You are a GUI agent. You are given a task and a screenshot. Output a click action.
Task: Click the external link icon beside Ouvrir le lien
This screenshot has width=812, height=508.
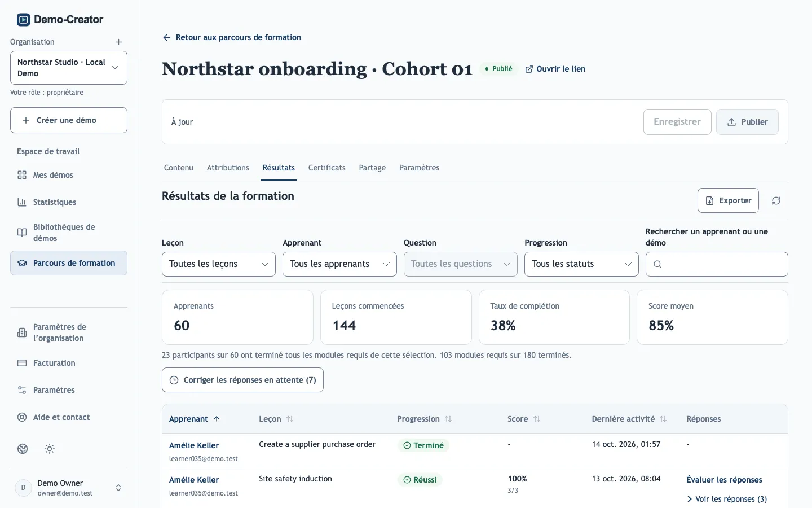pyautogui.click(x=529, y=69)
